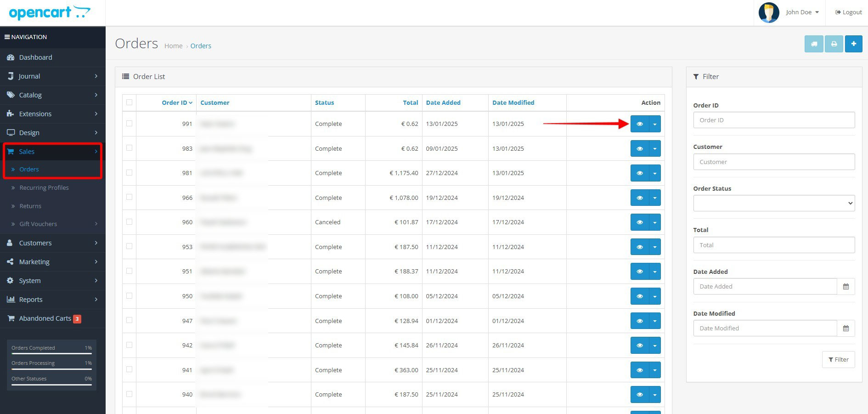View order 953 with the eye button
This screenshot has width=868, height=414.
coord(640,247)
